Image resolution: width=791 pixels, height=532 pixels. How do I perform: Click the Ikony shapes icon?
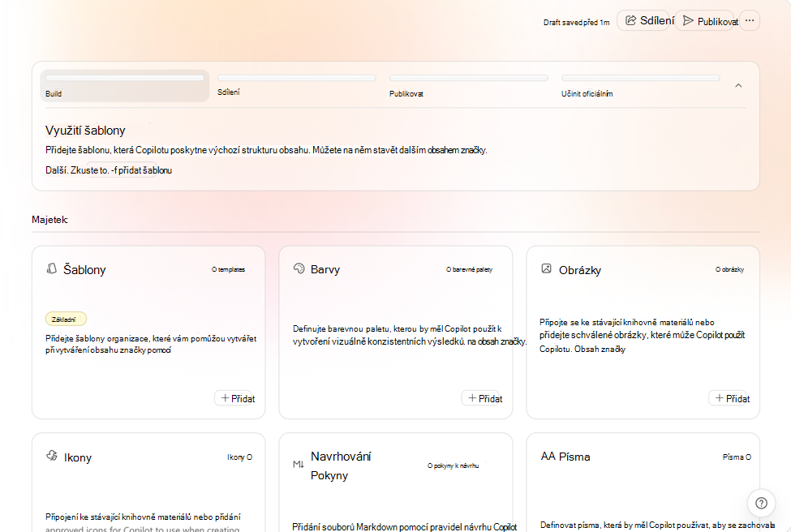pos(51,456)
